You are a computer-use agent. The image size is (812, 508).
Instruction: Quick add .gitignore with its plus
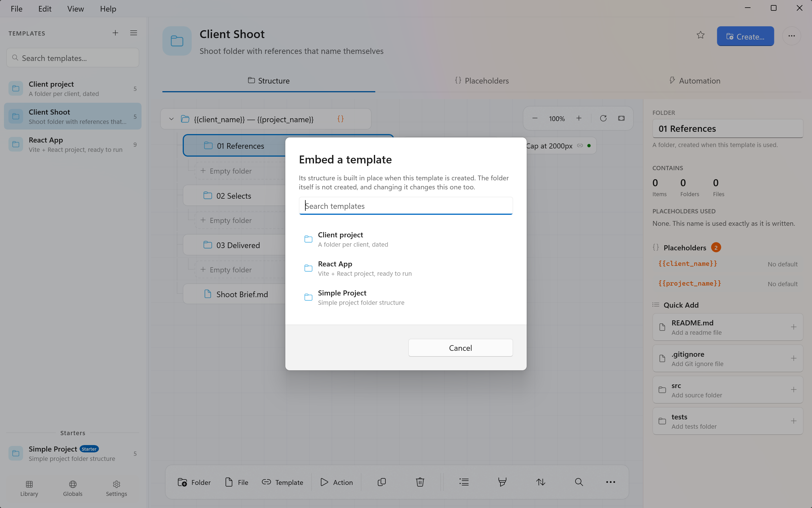pos(794,358)
